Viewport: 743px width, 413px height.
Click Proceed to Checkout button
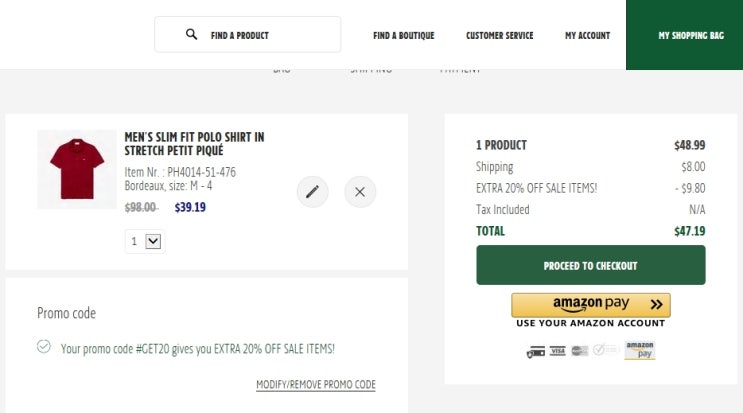(590, 266)
